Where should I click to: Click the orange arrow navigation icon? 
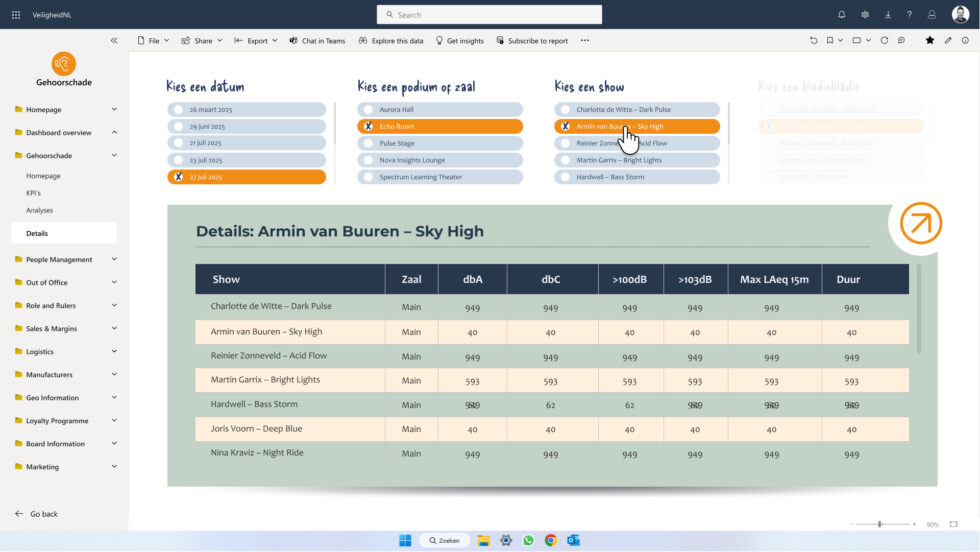[920, 224]
